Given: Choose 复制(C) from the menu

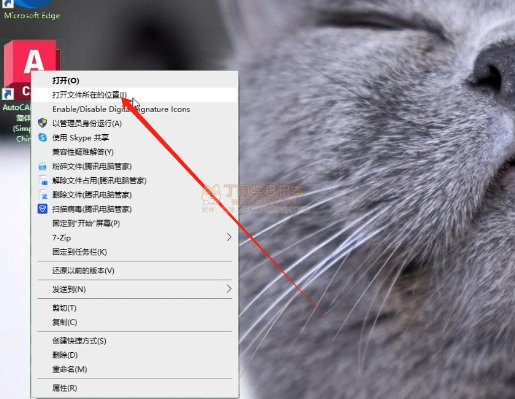Looking at the screenshot, I should pyautogui.click(x=134, y=322).
